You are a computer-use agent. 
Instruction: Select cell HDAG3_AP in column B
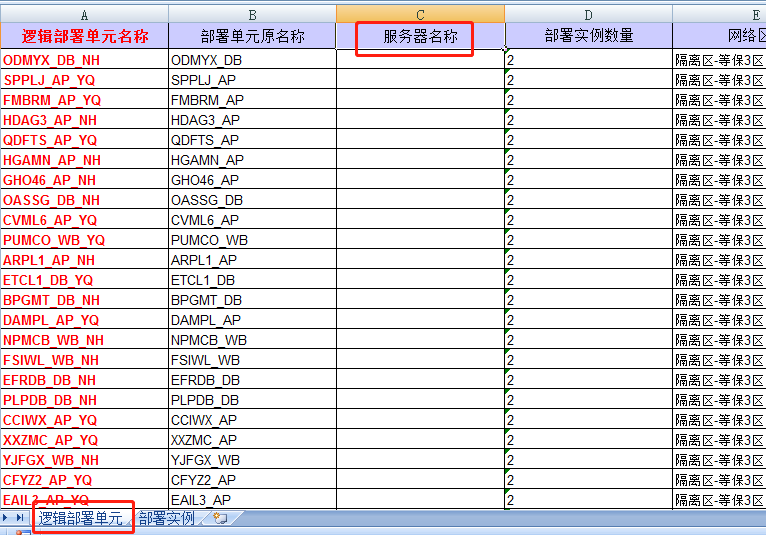click(252, 120)
